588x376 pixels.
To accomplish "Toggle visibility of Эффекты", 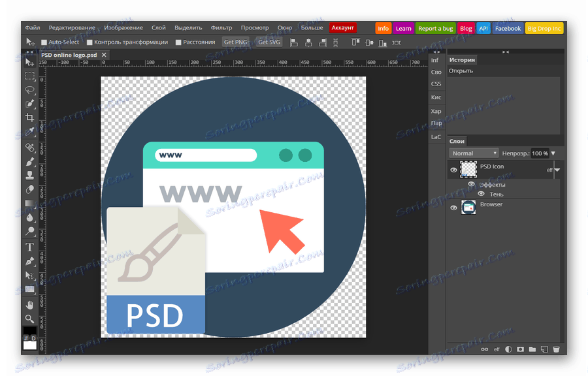I will pos(471,184).
